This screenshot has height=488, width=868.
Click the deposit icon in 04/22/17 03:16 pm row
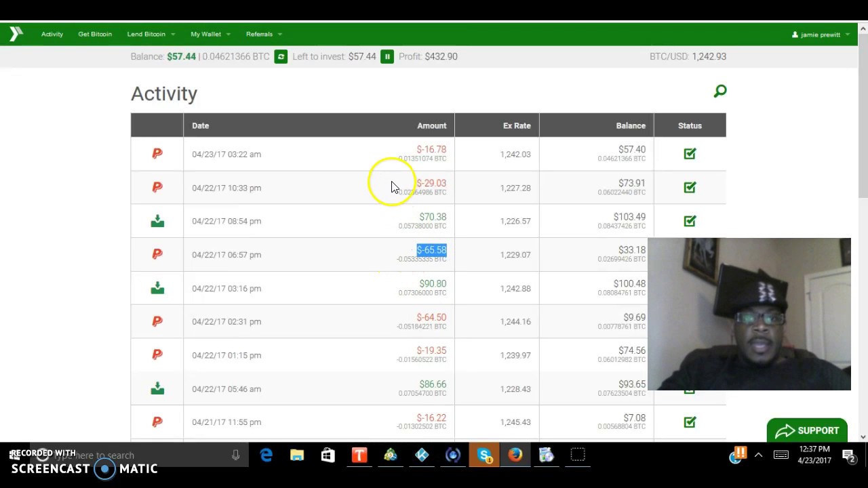pyautogui.click(x=157, y=288)
